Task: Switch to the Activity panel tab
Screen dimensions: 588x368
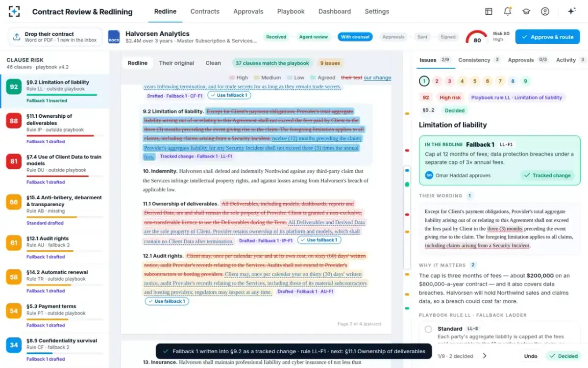Action: pyautogui.click(x=571, y=60)
